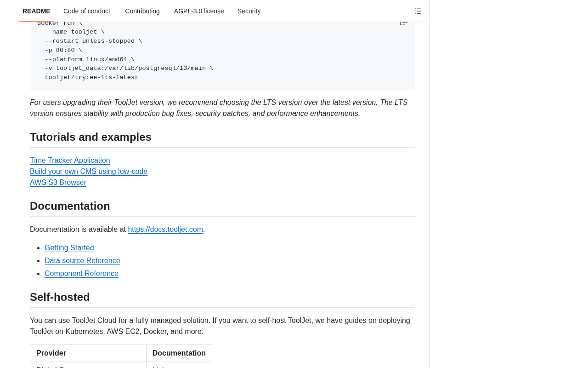Screen dimensions: 588x368
Task: Click the --restart unless-stopped code line
Action: coord(93,41)
